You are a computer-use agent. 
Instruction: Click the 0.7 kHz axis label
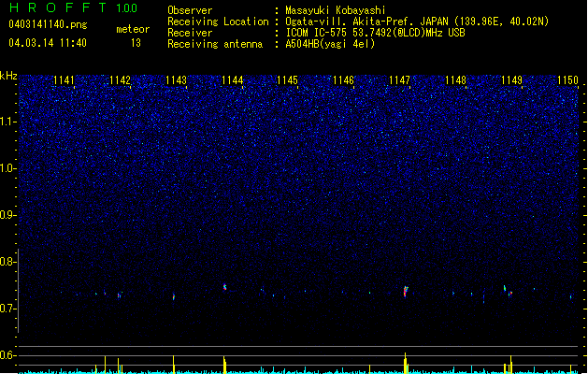click(x=8, y=309)
